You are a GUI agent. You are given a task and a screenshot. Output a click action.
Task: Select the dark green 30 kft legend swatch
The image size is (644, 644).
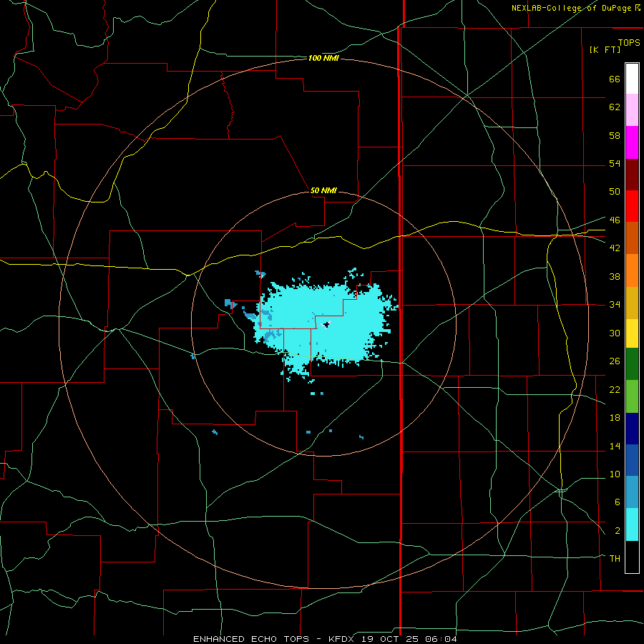(632, 364)
